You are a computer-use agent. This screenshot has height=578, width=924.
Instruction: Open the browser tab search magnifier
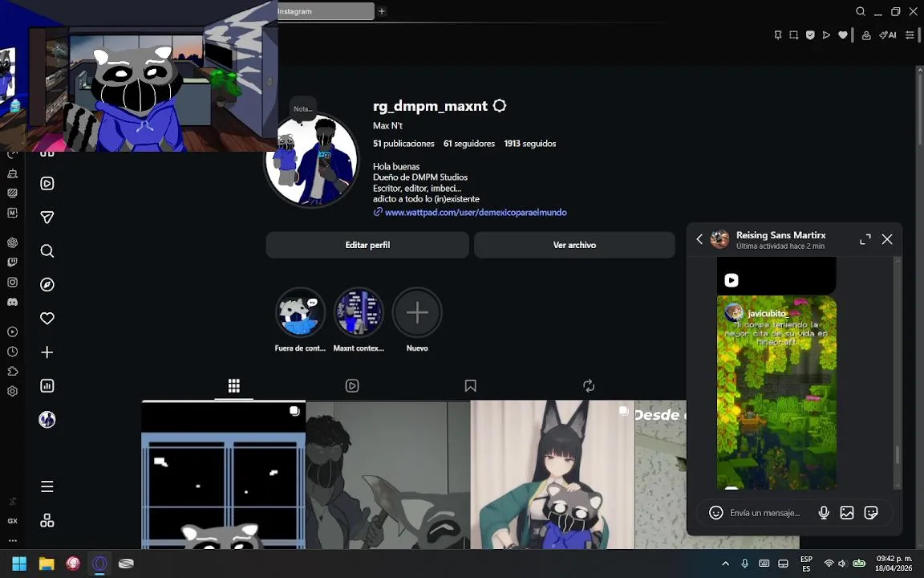click(x=861, y=11)
